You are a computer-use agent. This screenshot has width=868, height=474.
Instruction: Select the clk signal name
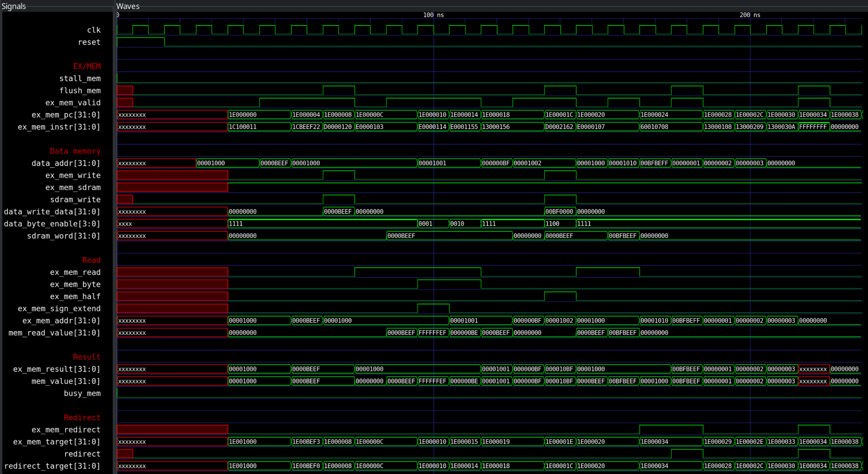pos(94,30)
